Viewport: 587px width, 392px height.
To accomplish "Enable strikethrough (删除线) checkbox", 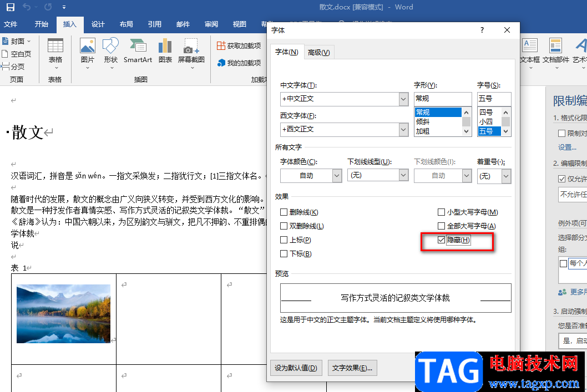I will (x=284, y=212).
